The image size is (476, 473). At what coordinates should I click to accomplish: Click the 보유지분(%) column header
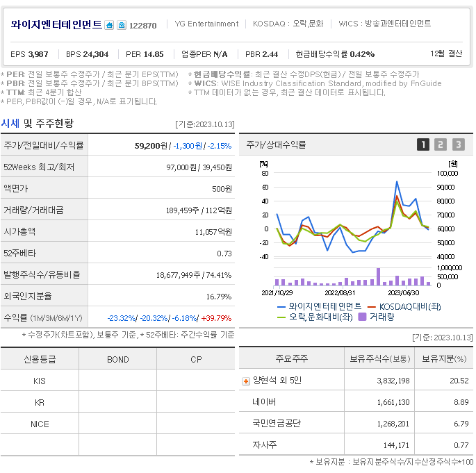tap(444, 359)
